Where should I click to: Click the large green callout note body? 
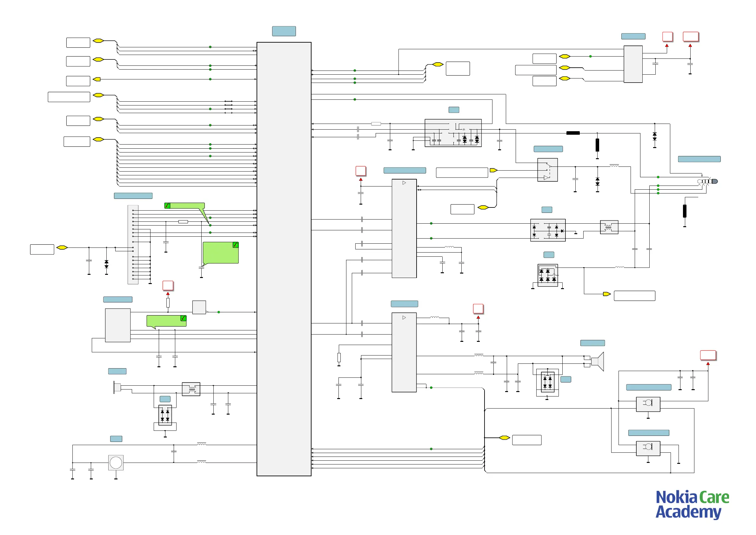220,254
